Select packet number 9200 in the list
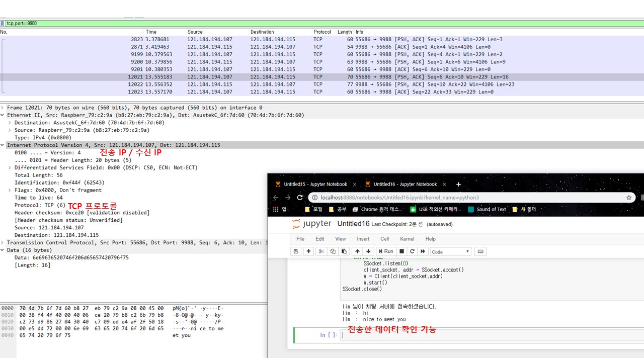Image resolution: width=644 pixels, height=362 pixels. tap(322, 62)
